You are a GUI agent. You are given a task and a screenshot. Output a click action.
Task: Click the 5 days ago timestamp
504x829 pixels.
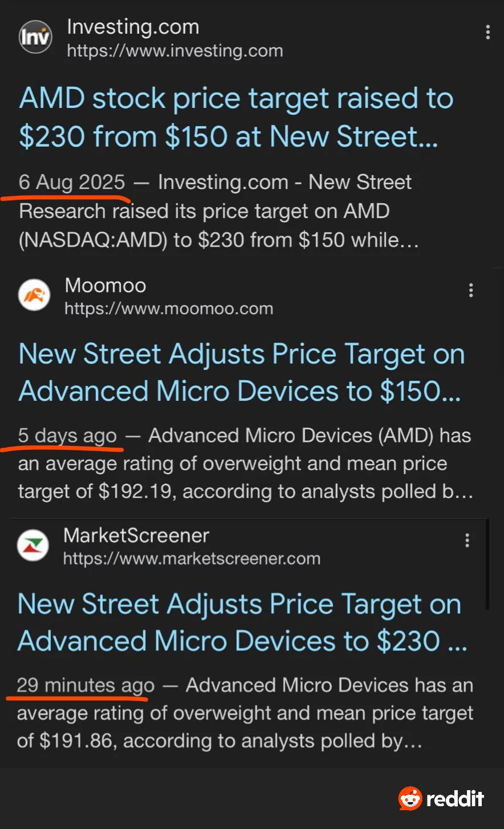[67, 436]
